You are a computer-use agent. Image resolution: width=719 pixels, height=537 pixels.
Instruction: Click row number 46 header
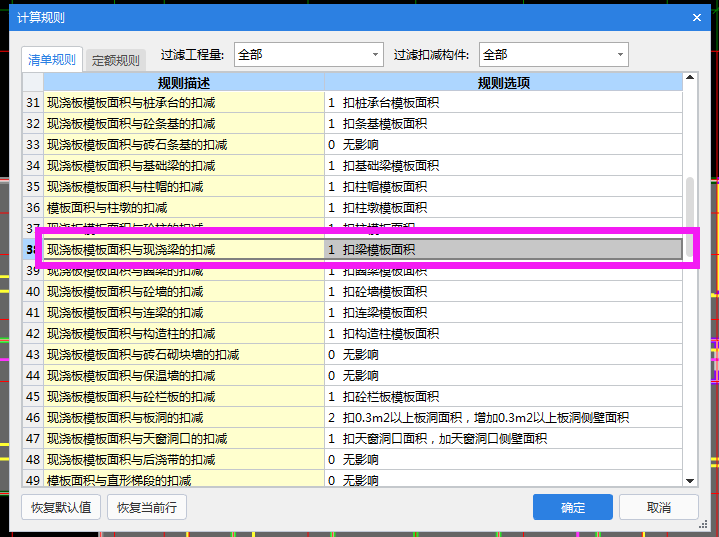(33, 418)
